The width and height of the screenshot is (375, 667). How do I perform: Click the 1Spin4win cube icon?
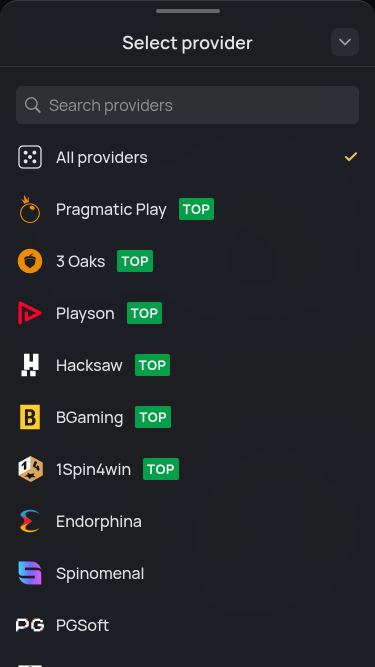tap(30, 469)
